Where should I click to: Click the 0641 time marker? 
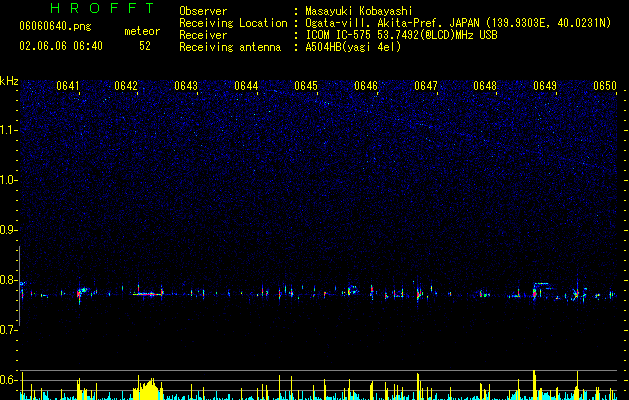(68, 86)
